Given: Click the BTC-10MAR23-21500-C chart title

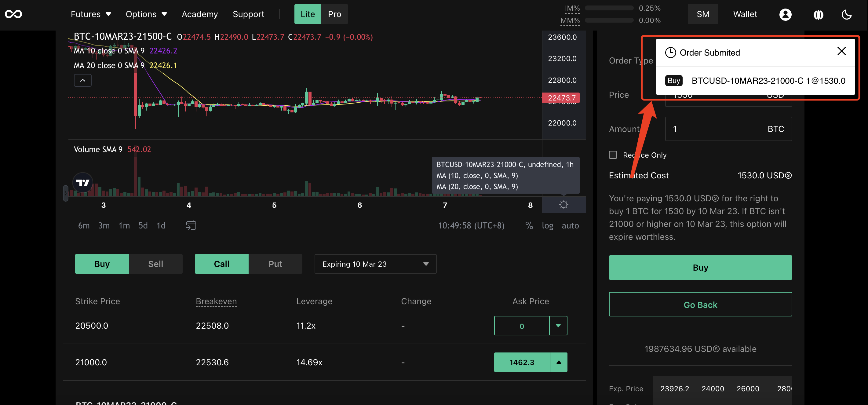Looking at the screenshot, I should click(122, 36).
